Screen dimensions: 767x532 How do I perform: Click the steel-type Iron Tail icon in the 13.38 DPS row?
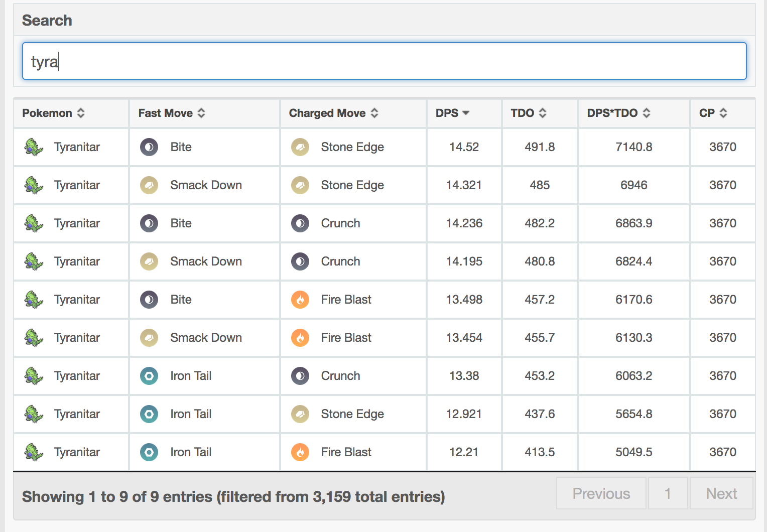click(149, 376)
